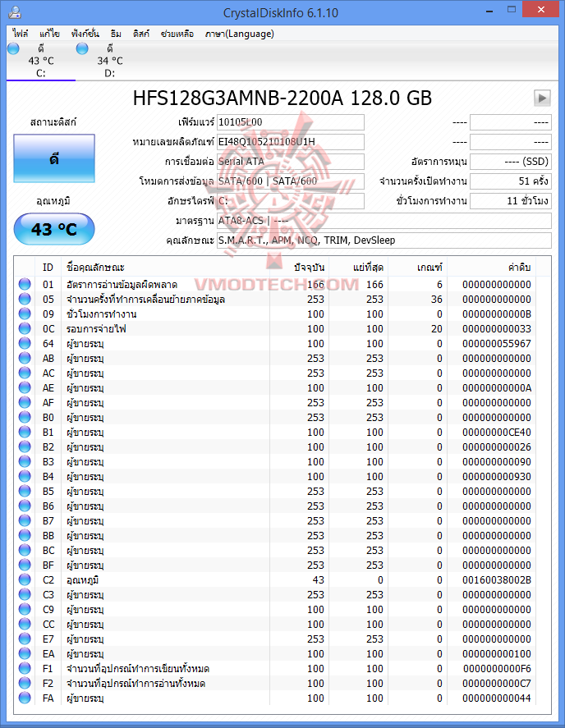Screen dimensions: 565x728
Task: Click the status orb for attribute 0C
Action: click(x=25, y=329)
